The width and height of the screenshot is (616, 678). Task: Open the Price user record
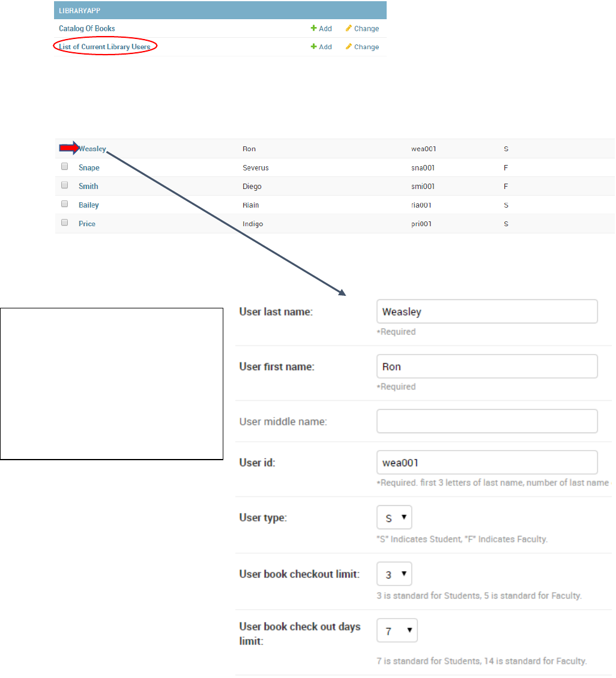[87, 224]
